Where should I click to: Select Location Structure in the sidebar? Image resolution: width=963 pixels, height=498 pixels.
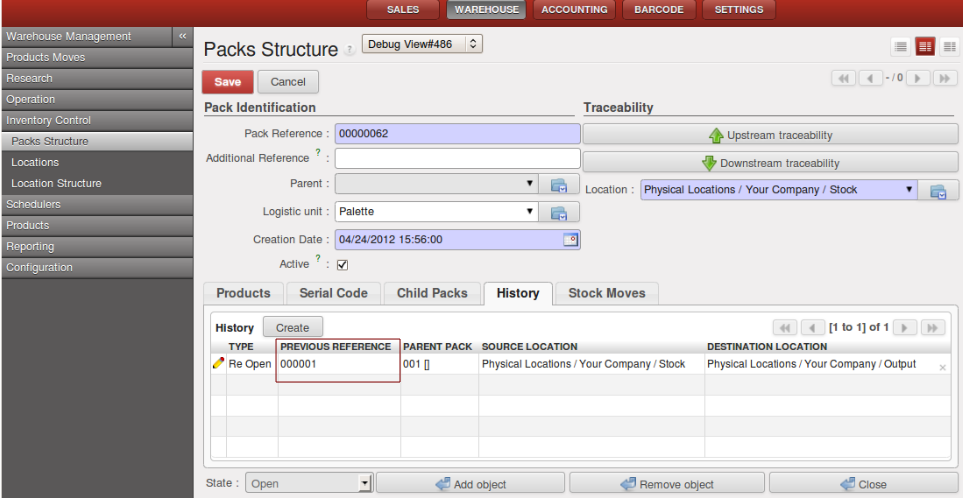(56, 183)
